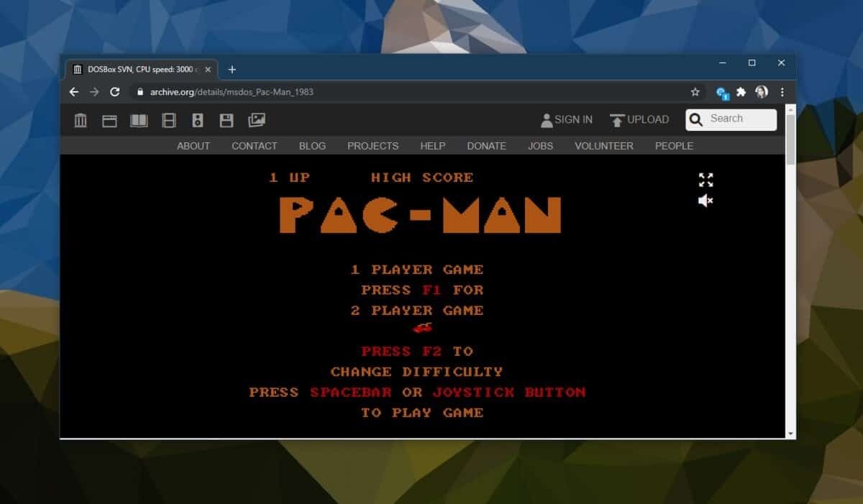Reload the page with the refresh icon
The height and width of the screenshot is (504, 863).
pos(114,92)
